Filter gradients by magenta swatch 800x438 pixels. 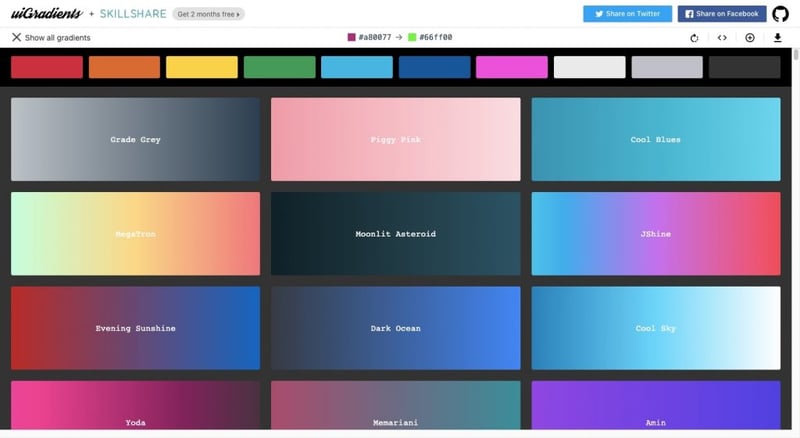tap(512, 67)
